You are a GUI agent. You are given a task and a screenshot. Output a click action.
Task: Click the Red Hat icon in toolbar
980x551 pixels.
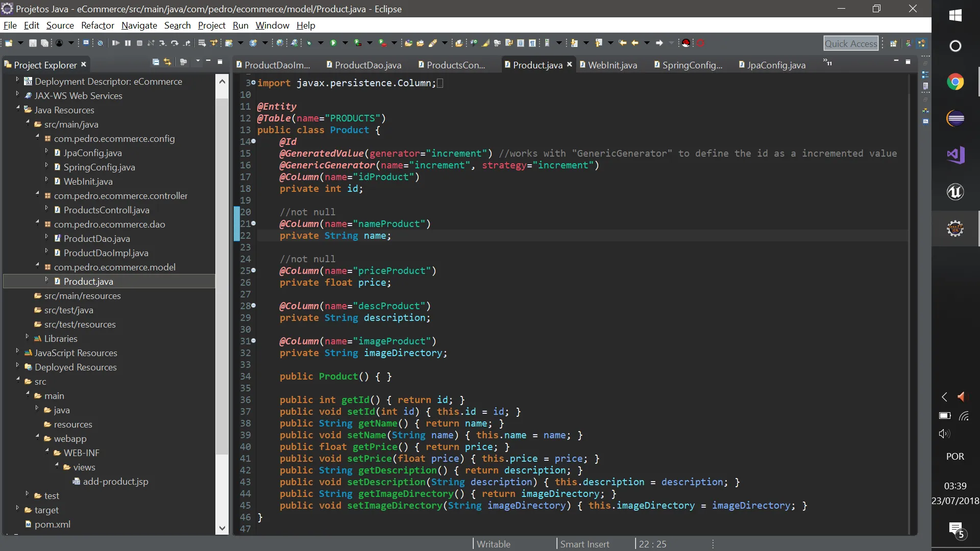pyautogui.click(x=686, y=43)
